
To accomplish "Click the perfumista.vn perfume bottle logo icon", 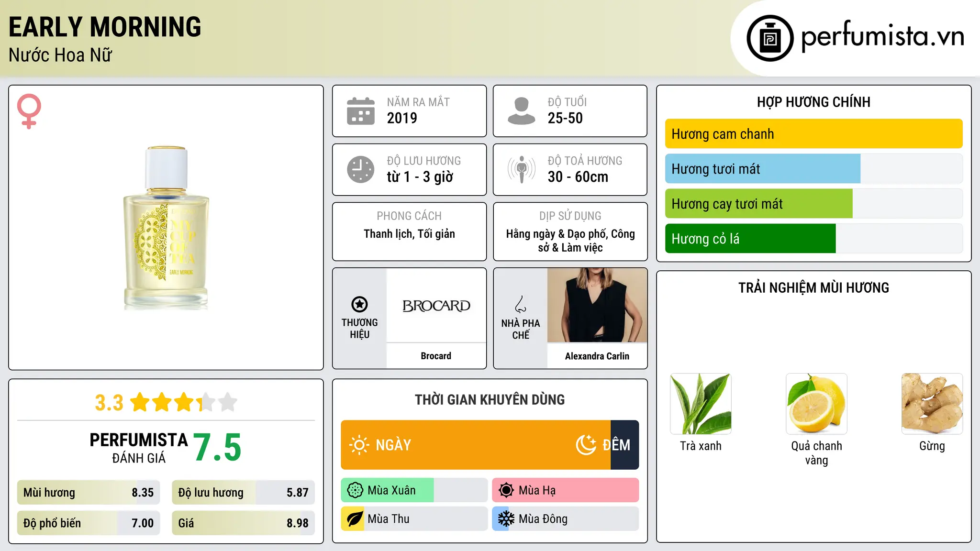I will [770, 38].
